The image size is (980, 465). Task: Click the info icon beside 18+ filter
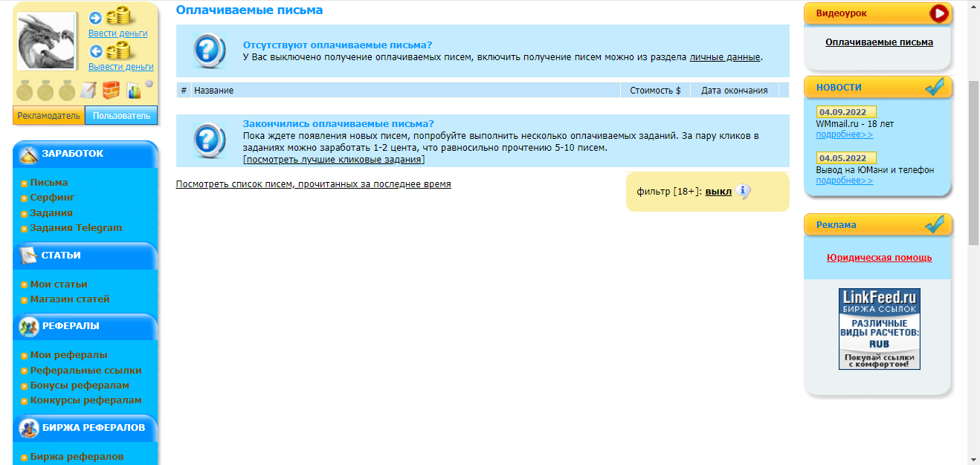[744, 192]
